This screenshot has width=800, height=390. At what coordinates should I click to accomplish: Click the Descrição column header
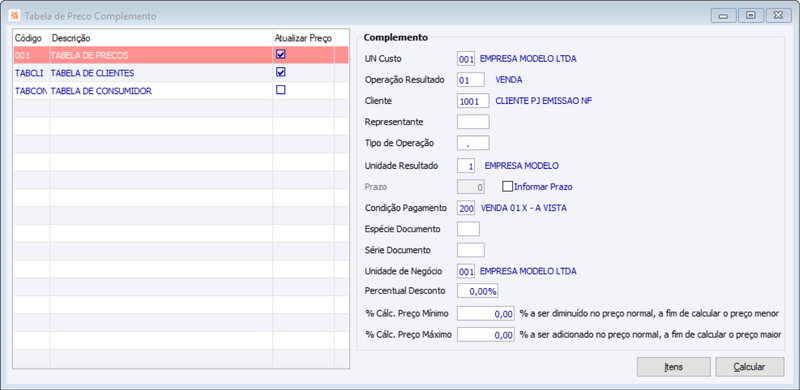pos(161,38)
